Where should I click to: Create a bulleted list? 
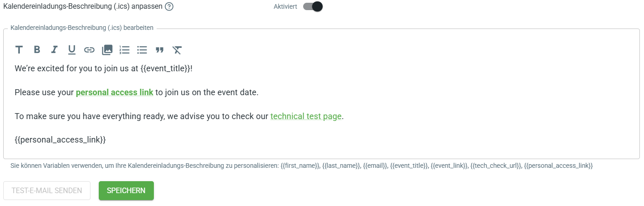[142, 50]
